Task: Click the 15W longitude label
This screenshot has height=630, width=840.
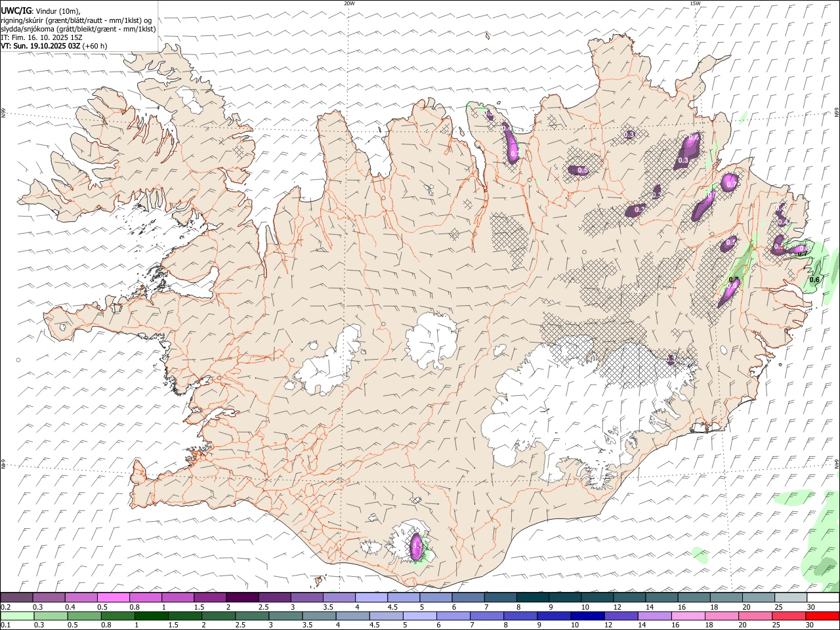Action: 695,3
